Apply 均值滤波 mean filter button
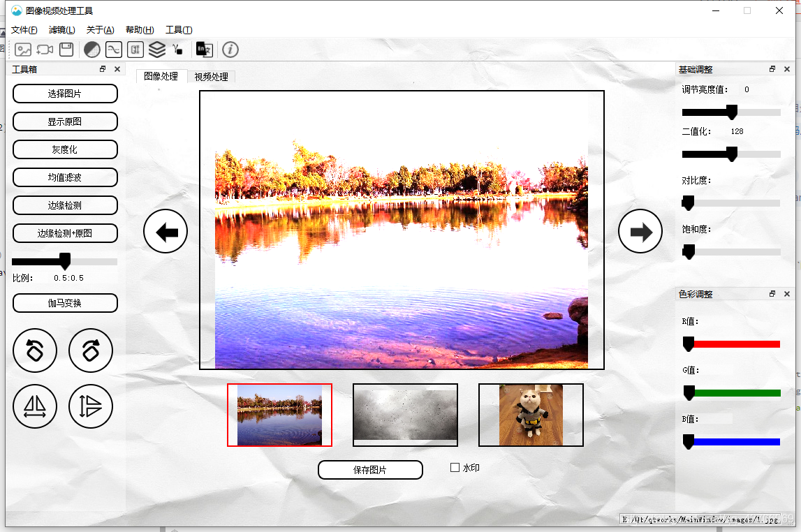801x532 pixels. [65, 177]
